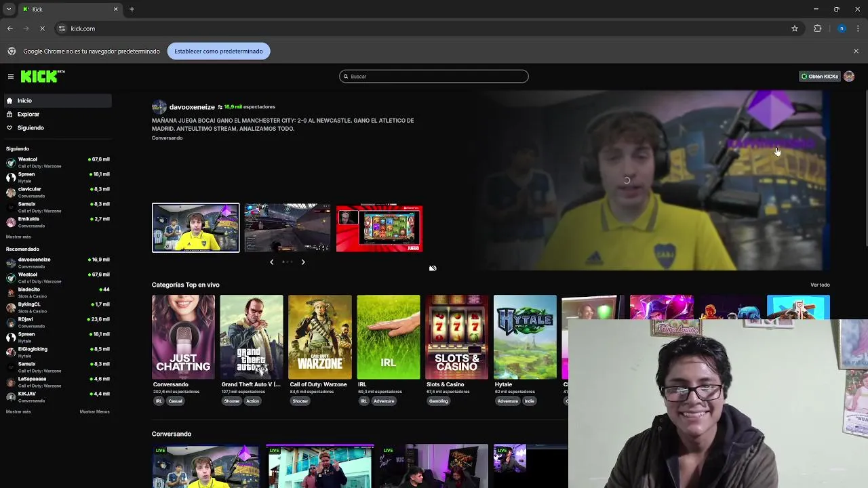This screenshot has width=868, height=488.
Task: Select the first featured stream thumbnail
Action: tap(195, 228)
